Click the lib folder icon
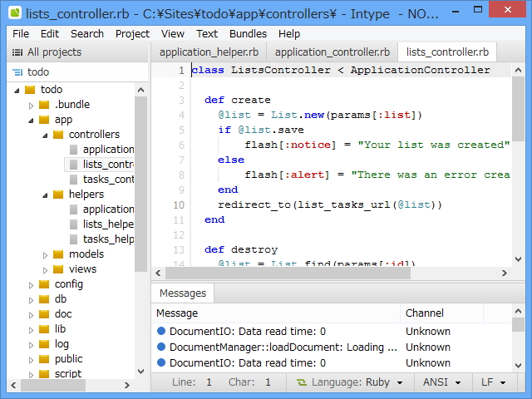Viewport: 532px width, 399px height. coord(44,329)
